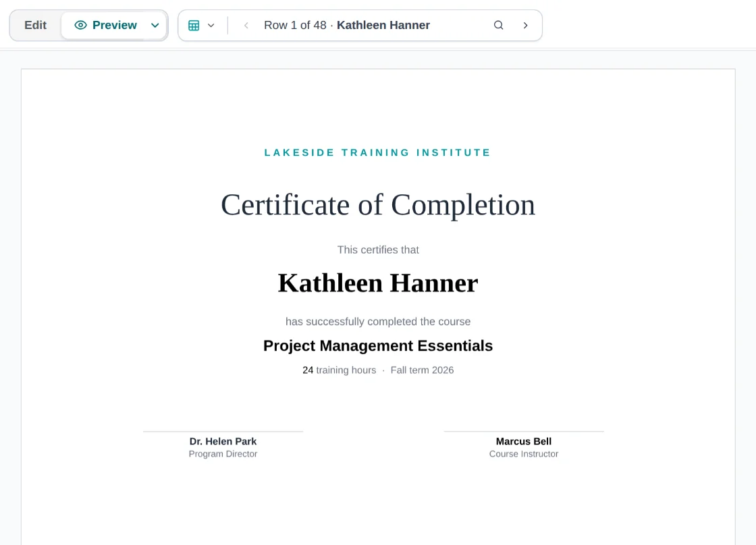The height and width of the screenshot is (545, 756).
Task: Go to the next row arrow
Action: click(x=526, y=25)
